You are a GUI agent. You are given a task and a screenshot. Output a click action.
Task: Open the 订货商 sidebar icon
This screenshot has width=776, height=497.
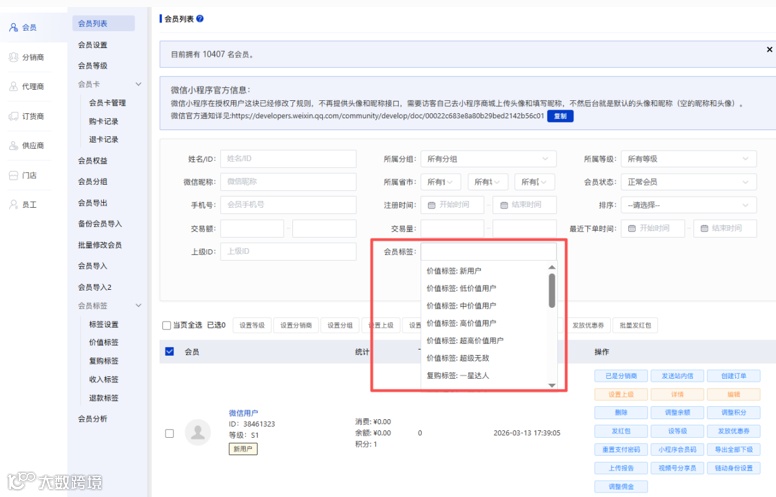click(13, 116)
